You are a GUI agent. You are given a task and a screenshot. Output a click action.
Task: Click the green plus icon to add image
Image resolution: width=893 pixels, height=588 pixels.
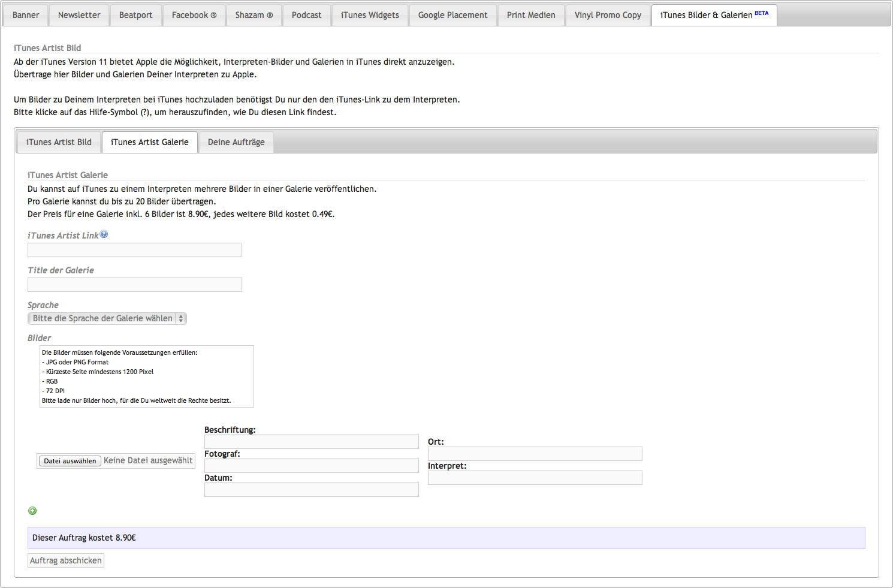pyautogui.click(x=32, y=511)
